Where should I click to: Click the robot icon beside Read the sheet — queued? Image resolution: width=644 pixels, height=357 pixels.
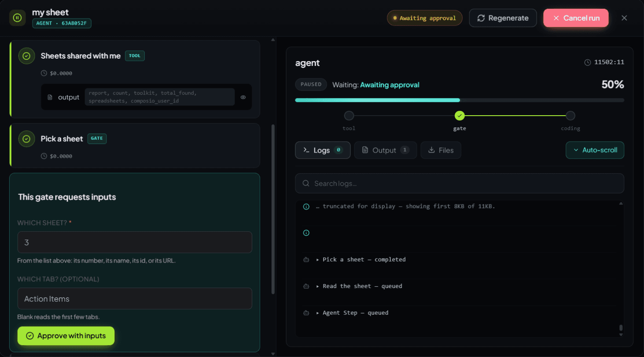[x=306, y=286]
